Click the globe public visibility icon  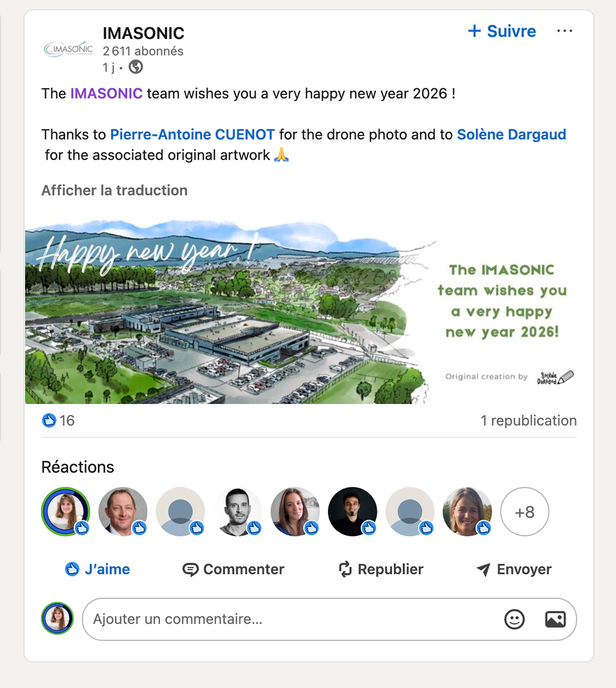click(x=136, y=67)
